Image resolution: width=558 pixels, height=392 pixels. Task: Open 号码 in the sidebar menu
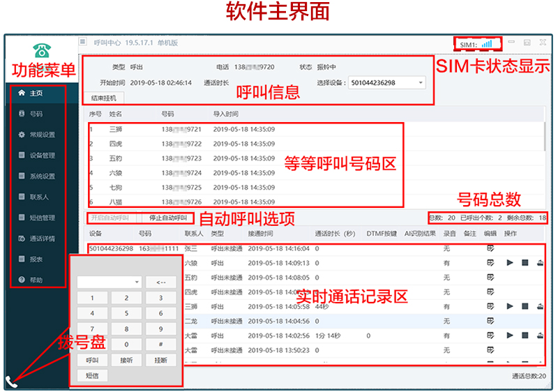(35, 113)
